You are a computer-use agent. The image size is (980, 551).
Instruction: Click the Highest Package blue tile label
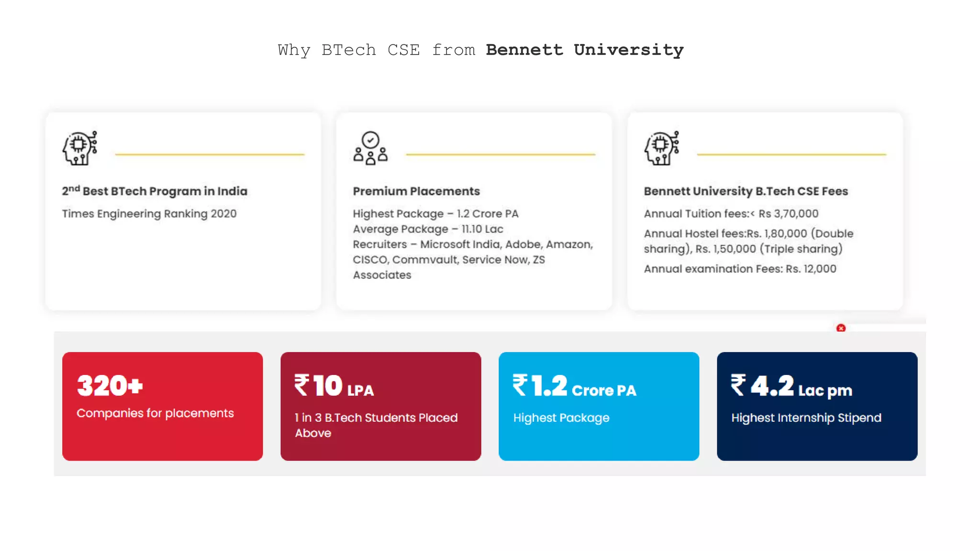(x=561, y=418)
